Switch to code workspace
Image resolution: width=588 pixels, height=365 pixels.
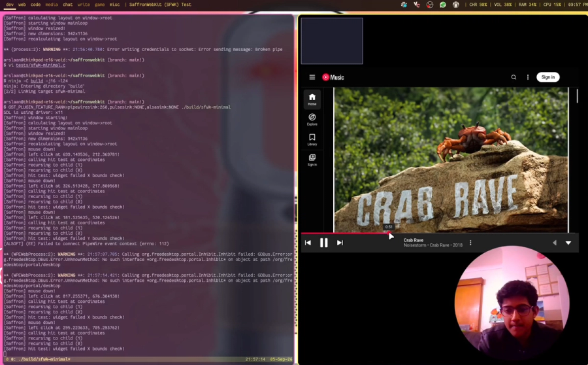click(x=36, y=5)
